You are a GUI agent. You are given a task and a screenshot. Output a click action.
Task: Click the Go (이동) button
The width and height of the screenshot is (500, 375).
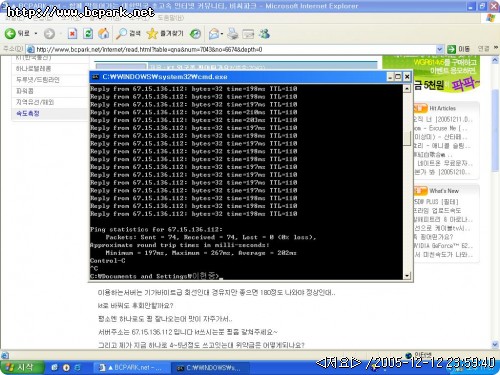(458, 49)
